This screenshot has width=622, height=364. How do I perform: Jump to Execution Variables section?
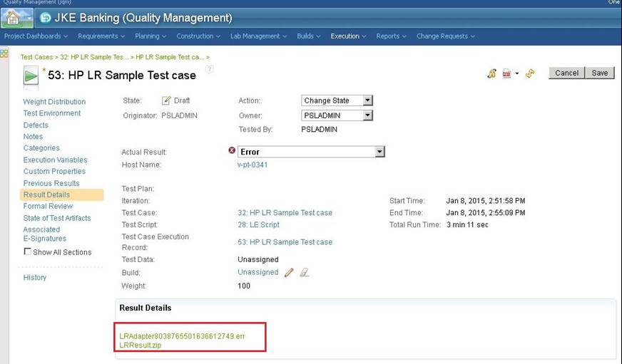[x=55, y=160]
